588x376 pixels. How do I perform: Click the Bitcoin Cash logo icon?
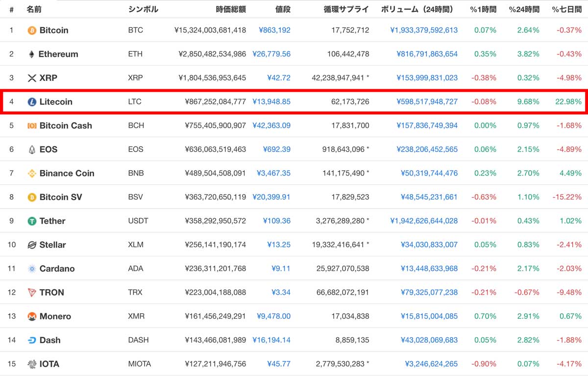32,125
